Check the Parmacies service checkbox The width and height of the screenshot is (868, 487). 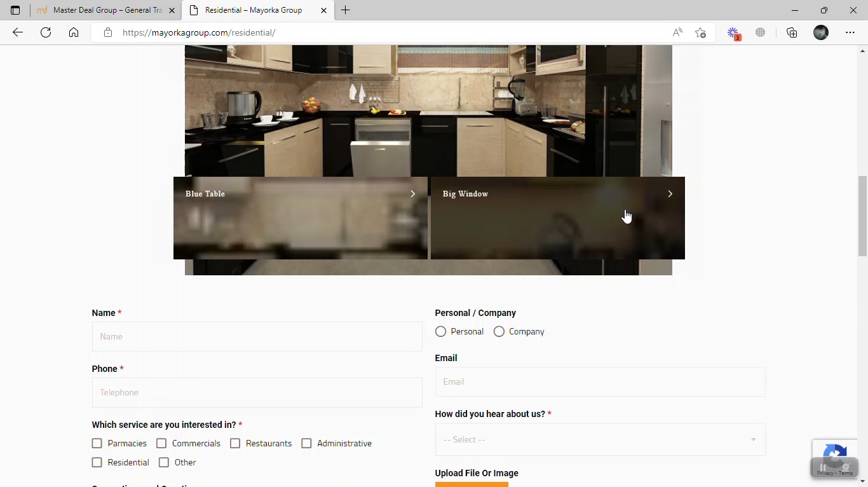click(97, 444)
